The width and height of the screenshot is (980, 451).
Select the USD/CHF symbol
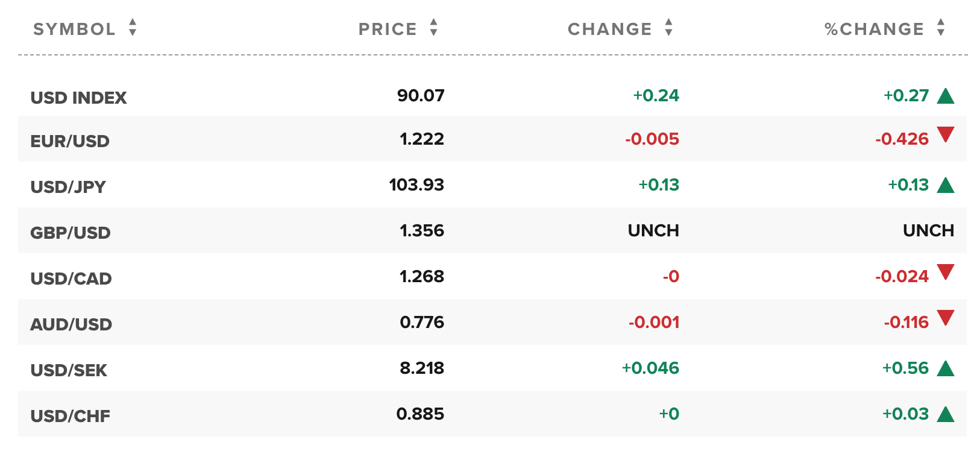(71, 416)
